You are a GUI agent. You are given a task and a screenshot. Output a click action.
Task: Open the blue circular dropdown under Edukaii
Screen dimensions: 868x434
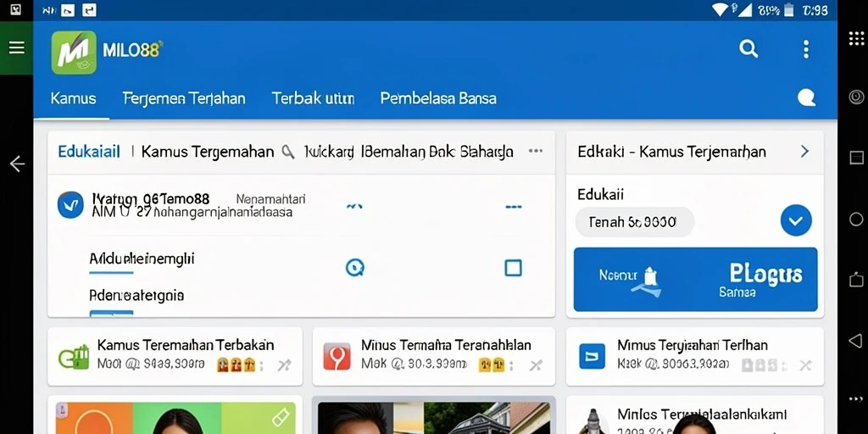tap(796, 220)
